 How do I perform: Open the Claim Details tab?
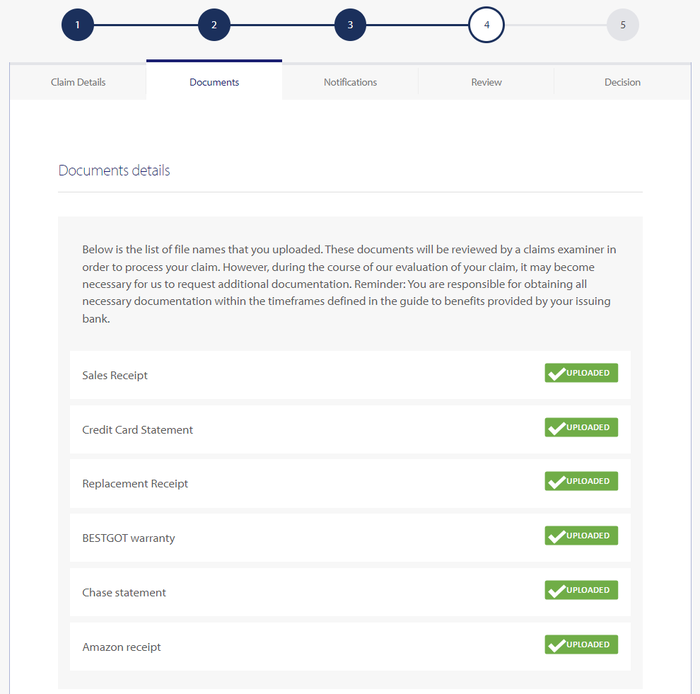coord(78,82)
